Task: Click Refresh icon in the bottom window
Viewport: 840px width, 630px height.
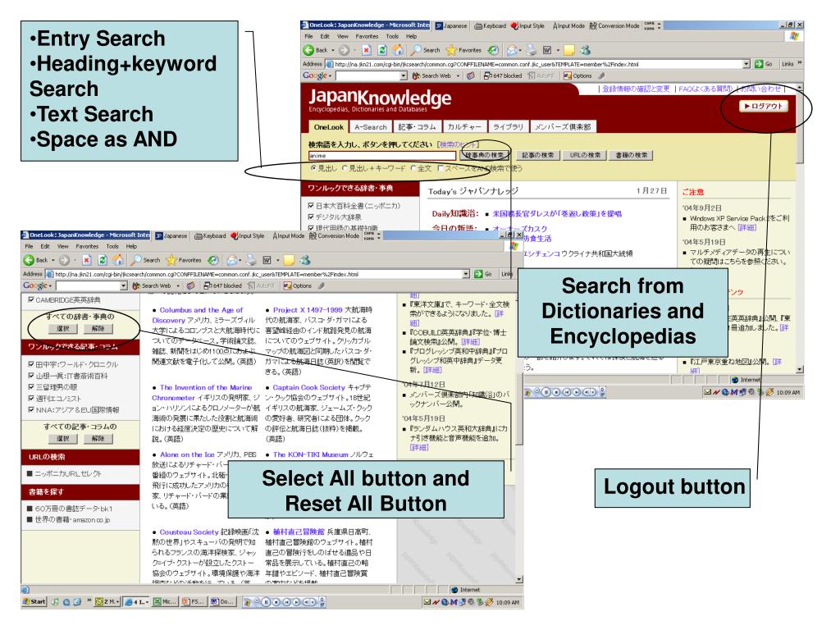Action: tap(103, 260)
